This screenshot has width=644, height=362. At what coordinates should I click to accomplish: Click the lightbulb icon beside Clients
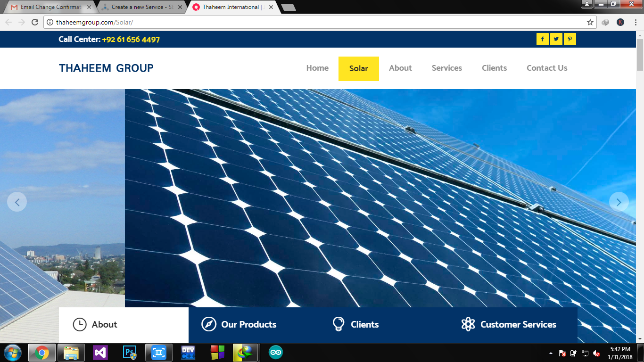coord(338,324)
